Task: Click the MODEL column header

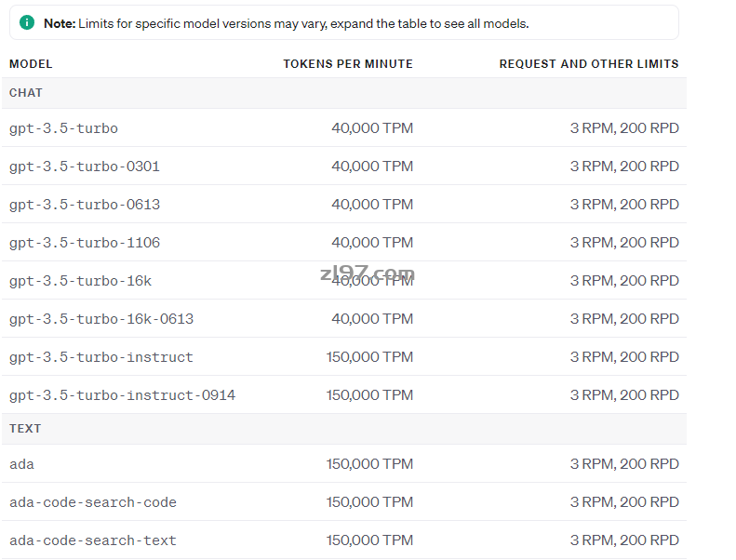Action: [x=31, y=64]
